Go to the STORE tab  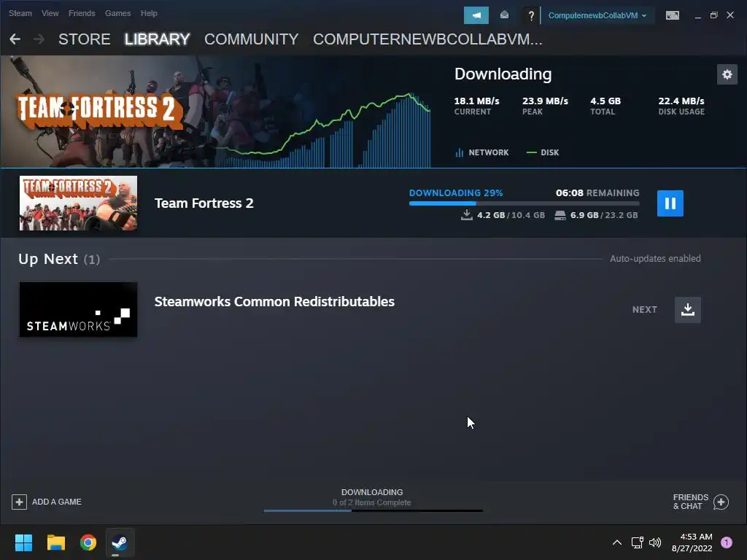point(85,39)
